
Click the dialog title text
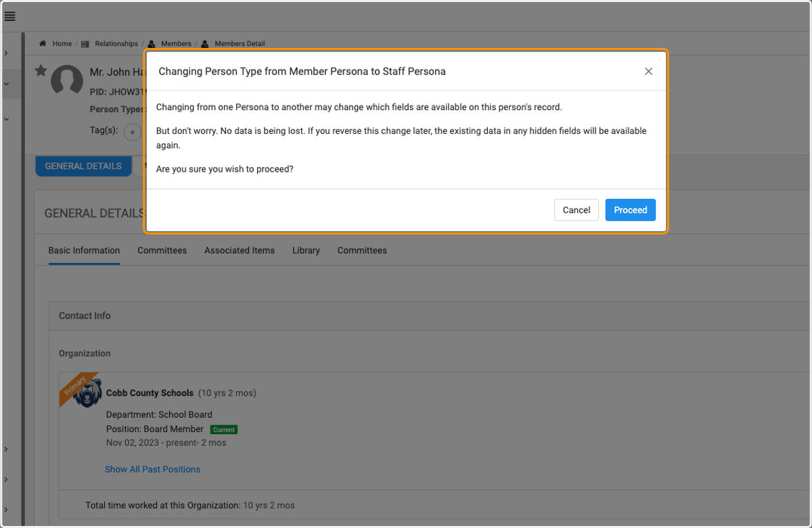click(x=302, y=71)
